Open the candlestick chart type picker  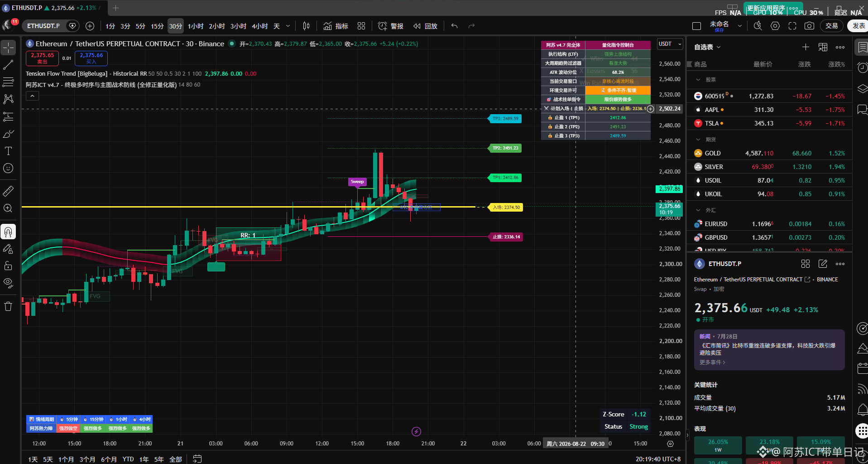tap(306, 26)
